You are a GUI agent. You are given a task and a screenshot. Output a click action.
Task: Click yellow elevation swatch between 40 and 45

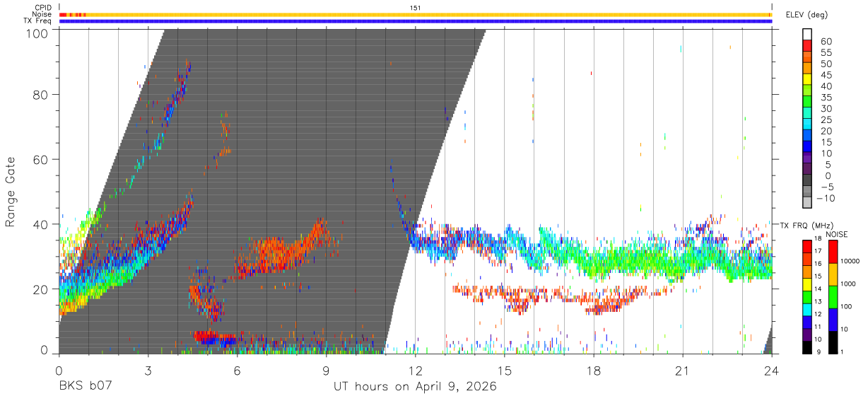click(808, 79)
